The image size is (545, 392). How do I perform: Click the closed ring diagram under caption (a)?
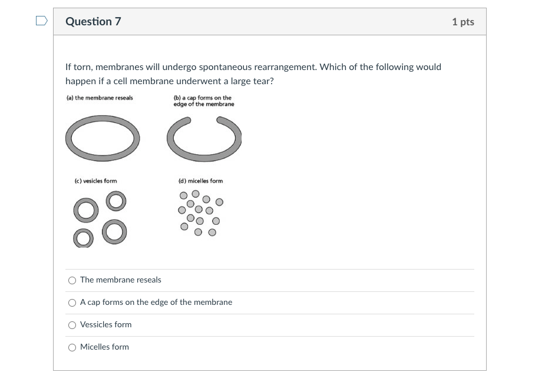pos(103,139)
